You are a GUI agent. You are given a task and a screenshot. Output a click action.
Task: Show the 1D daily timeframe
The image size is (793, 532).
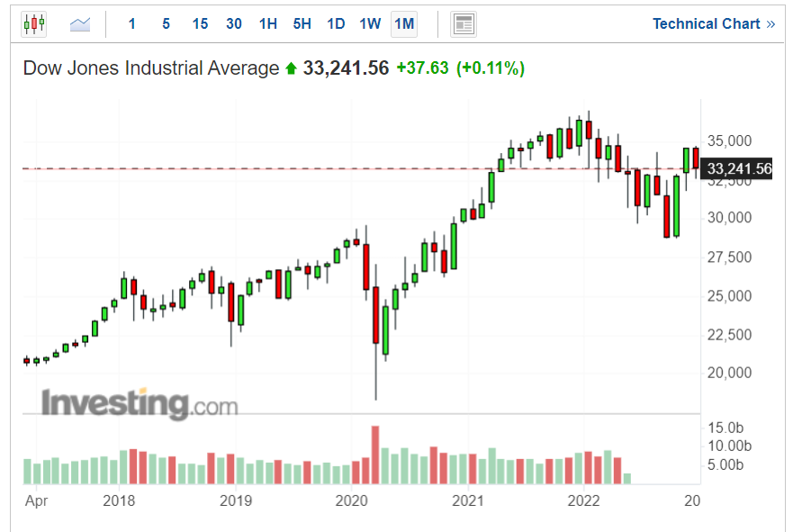(336, 24)
